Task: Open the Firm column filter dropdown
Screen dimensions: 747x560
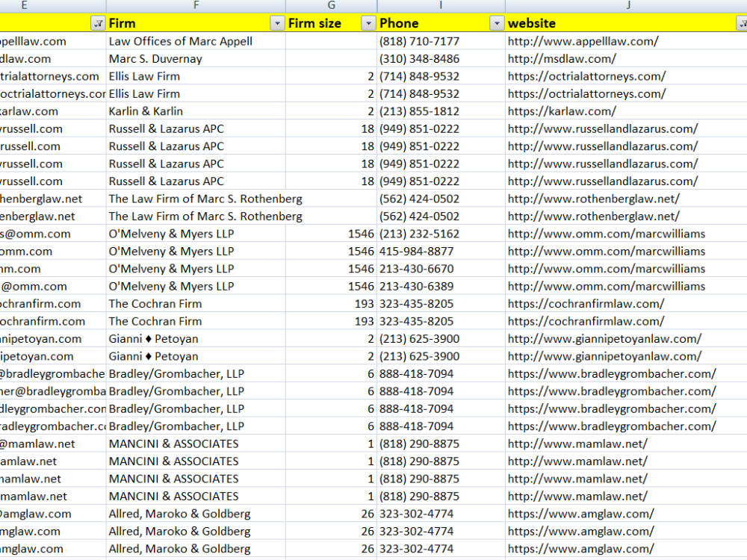Action: pyautogui.click(x=277, y=23)
